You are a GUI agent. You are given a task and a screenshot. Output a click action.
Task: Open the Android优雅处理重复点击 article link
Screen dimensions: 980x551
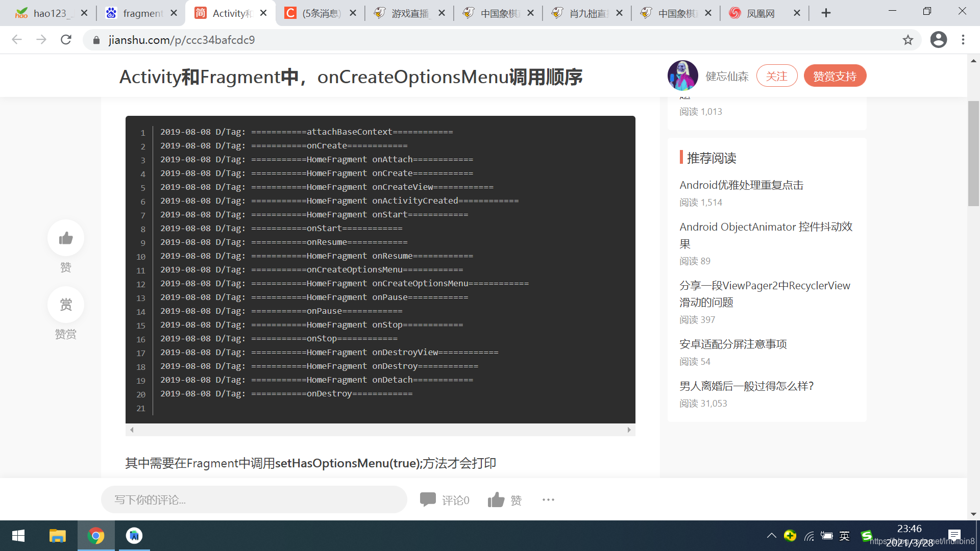[x=741, y=185]
